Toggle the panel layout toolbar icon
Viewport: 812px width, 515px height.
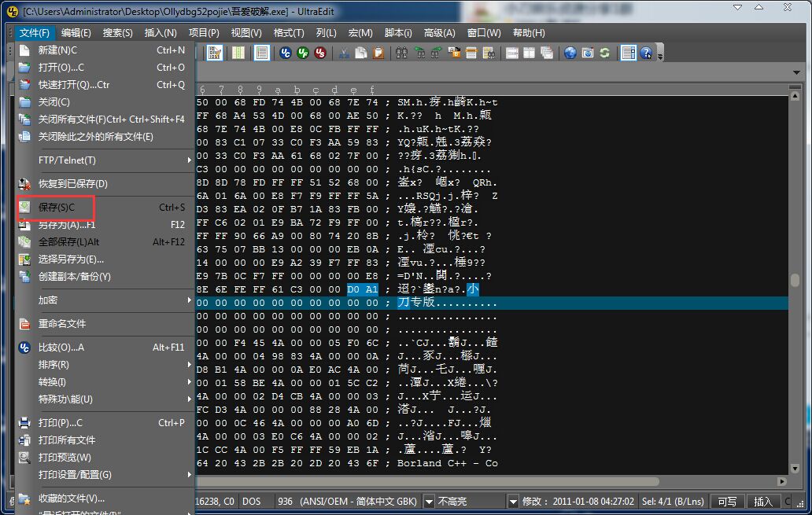pyautogui.click(x=629, y=53)
